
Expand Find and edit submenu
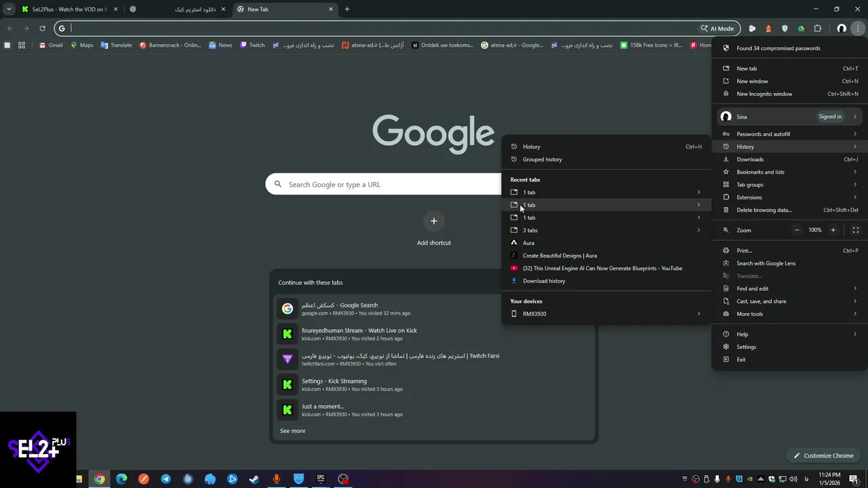pos(790,289)
